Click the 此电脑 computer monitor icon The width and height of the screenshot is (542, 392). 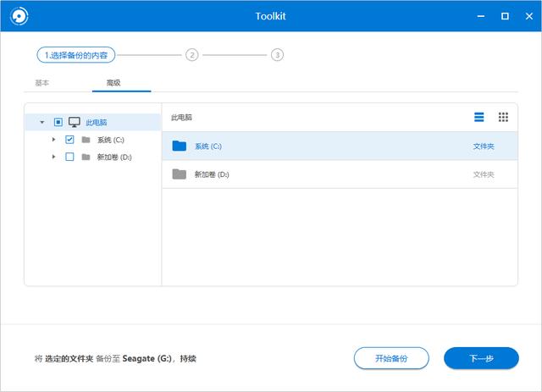click(x=75, y=122)
